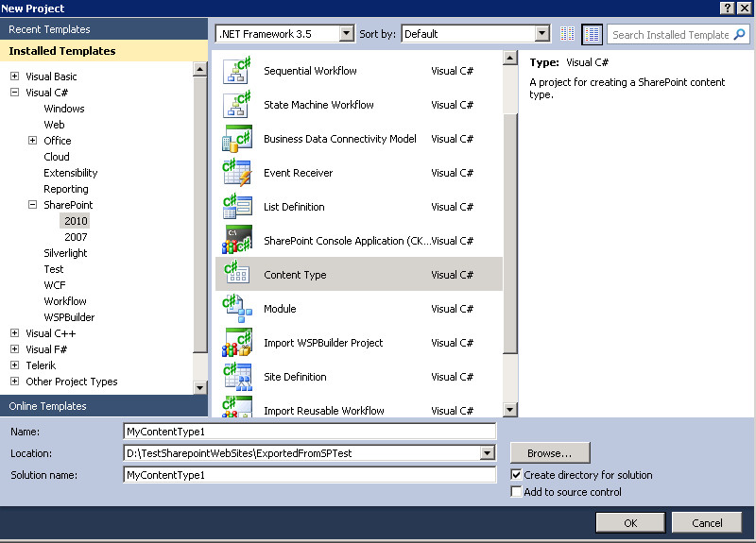This screenshot has width=756, height=543.
Task: Switch to medium icons list view
Action: point(592,34)
